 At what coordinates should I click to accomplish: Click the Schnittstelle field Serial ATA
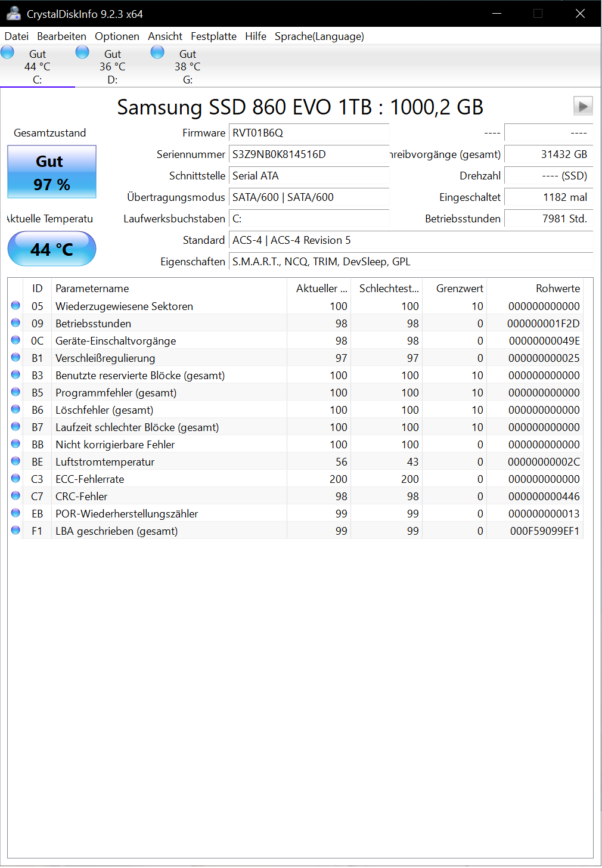pos(309,175)
